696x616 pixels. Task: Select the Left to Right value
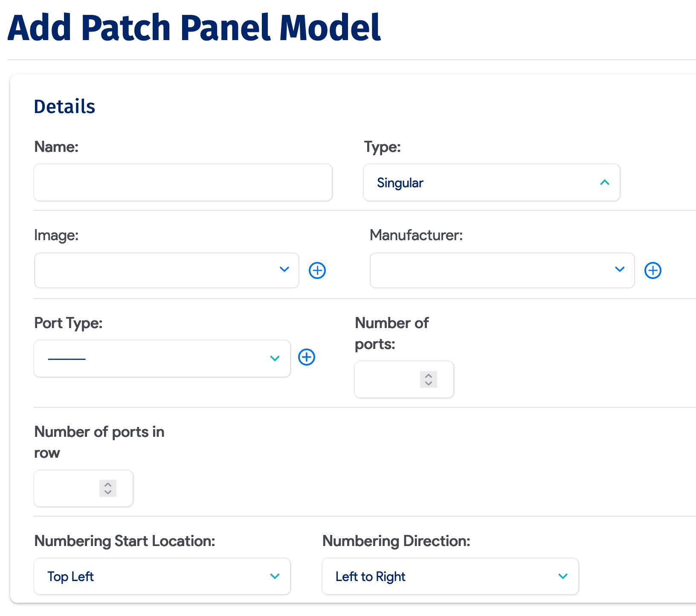tap(370, 576)
